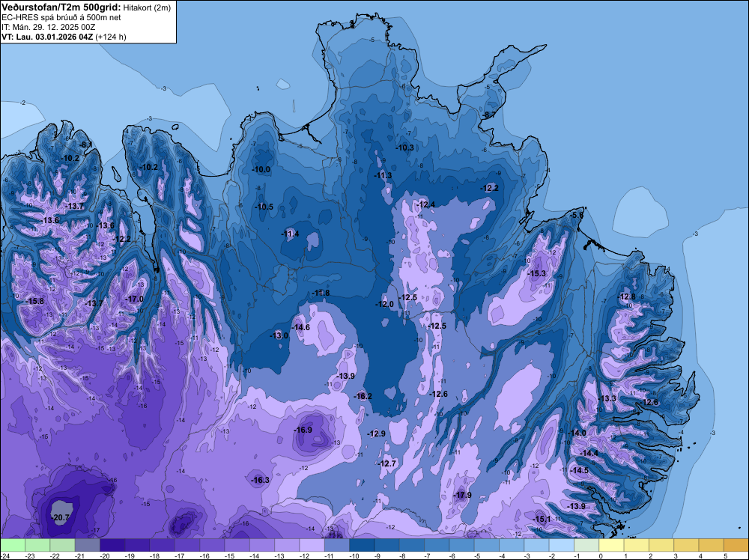Select the -12.9 temperature value
The width and height of the screenshot is (749, 560).
pos(376,433)
